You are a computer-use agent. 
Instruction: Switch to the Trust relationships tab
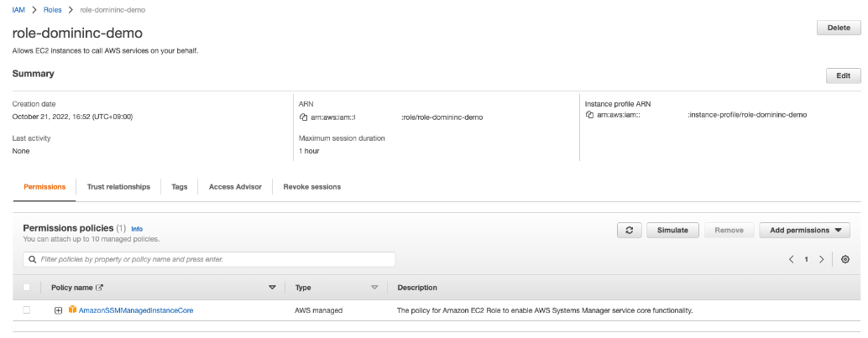[118, 186]
